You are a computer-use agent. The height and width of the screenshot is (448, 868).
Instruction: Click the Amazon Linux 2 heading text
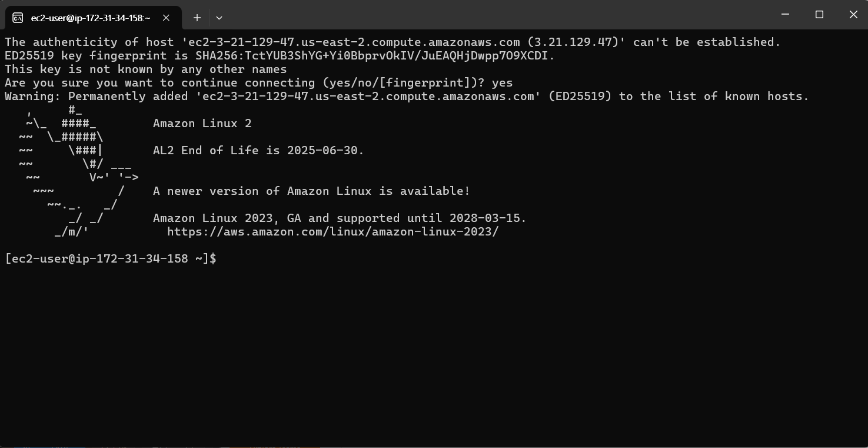point(202,124)
